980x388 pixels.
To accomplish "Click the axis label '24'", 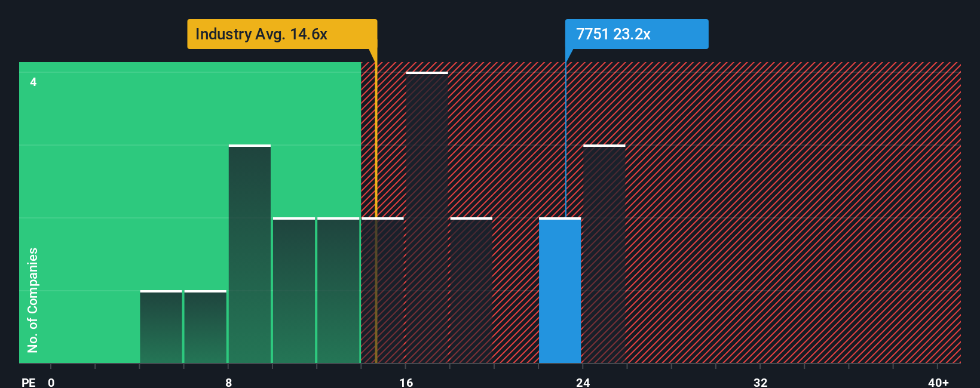I will pyautogui.click(x=583, y=382).
